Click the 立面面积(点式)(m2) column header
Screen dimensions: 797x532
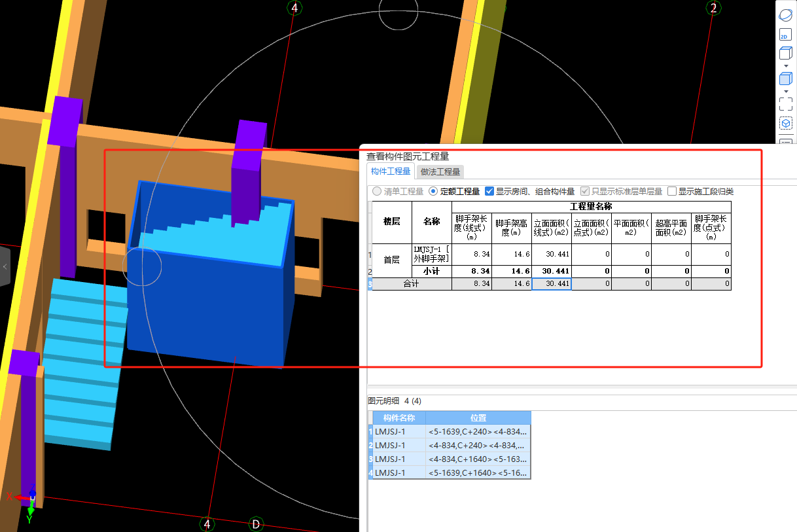pyautogui.click(x=592, y=228)
